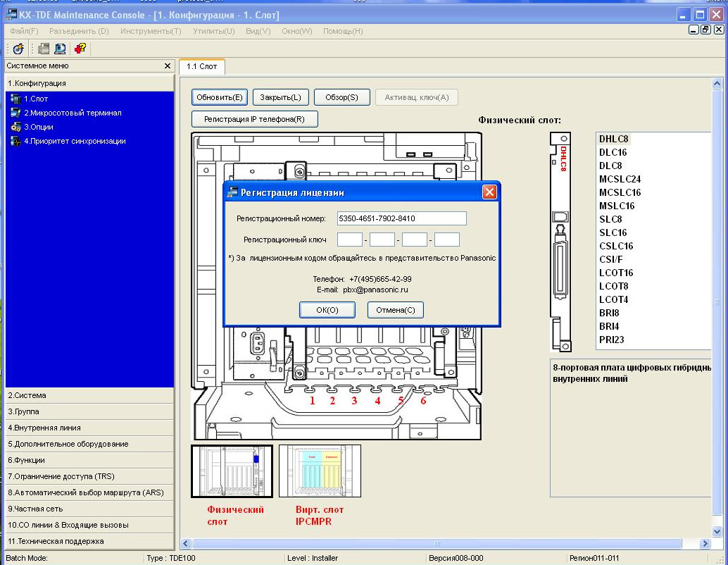Click the first Регистрационный ключ box
Screen dimensions: 728x565
(x=350, y=240)
